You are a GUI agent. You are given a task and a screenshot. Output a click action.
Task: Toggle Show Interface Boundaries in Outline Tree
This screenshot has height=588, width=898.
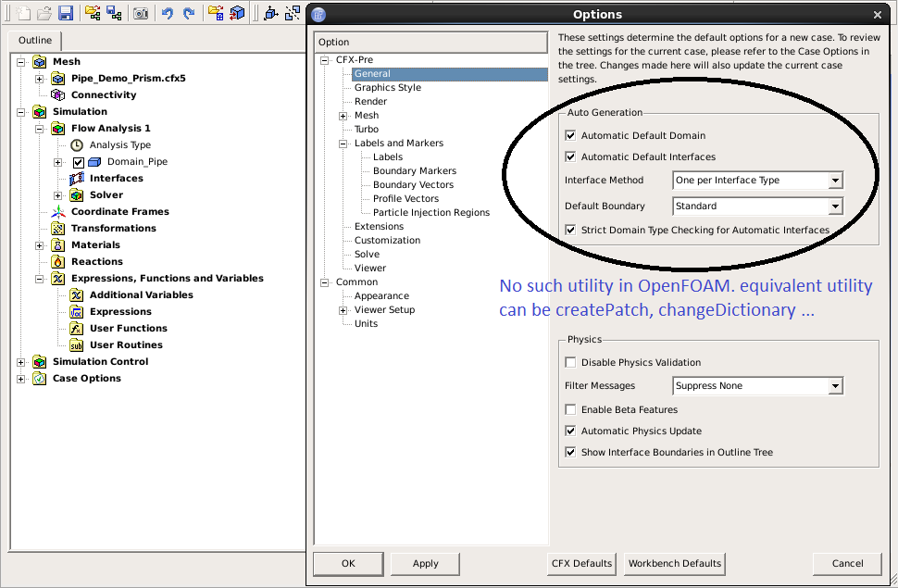pos(570,452)
